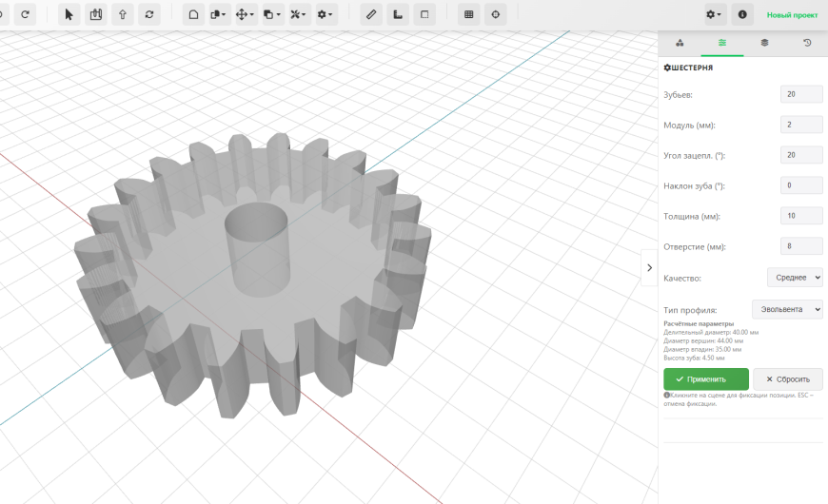828x504 pixels.
Task: Click the "Новый проект" project title
Action: click(x=792, y=15)
